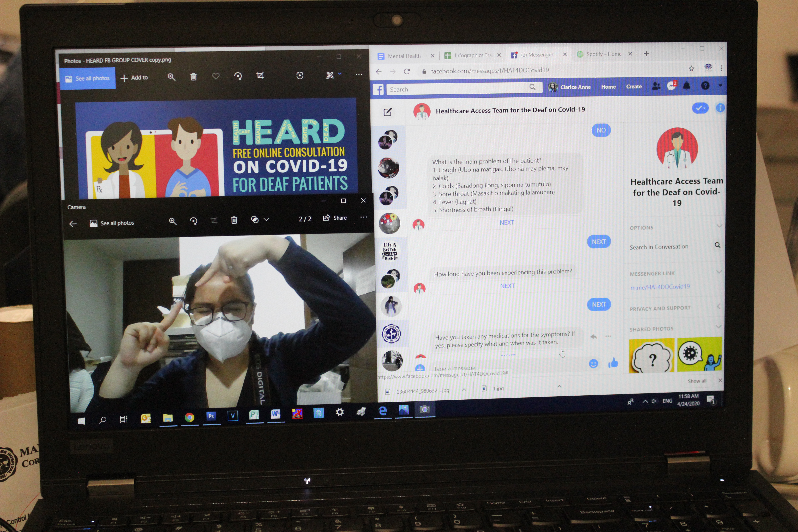The width and height of the screenshot is (798, 532).
Task: Open Clarice Anne profile link
Action: (569, 87)
